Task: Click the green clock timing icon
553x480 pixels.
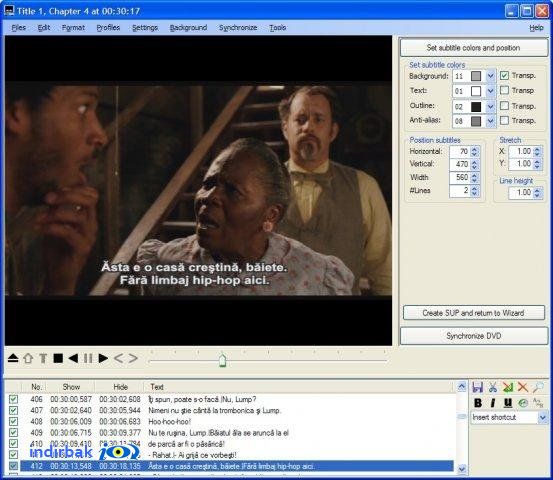Action: coord(523,403)
